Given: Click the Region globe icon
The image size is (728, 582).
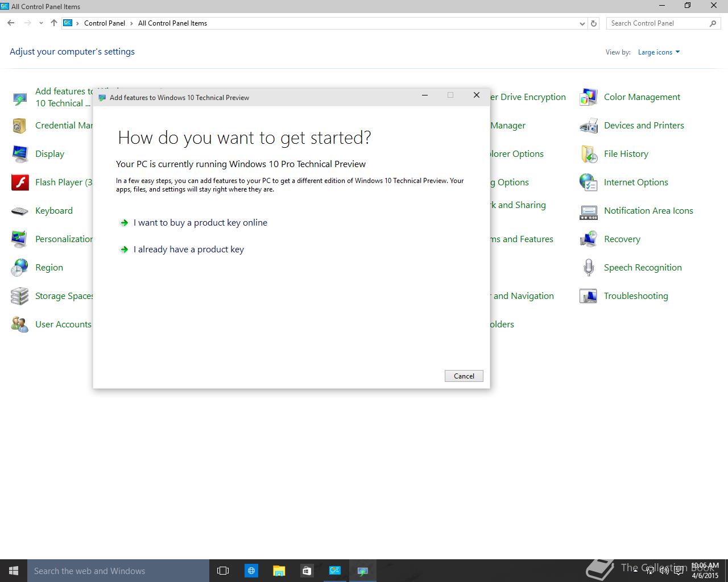Looking at the screenshot, I should pos(20,268).
